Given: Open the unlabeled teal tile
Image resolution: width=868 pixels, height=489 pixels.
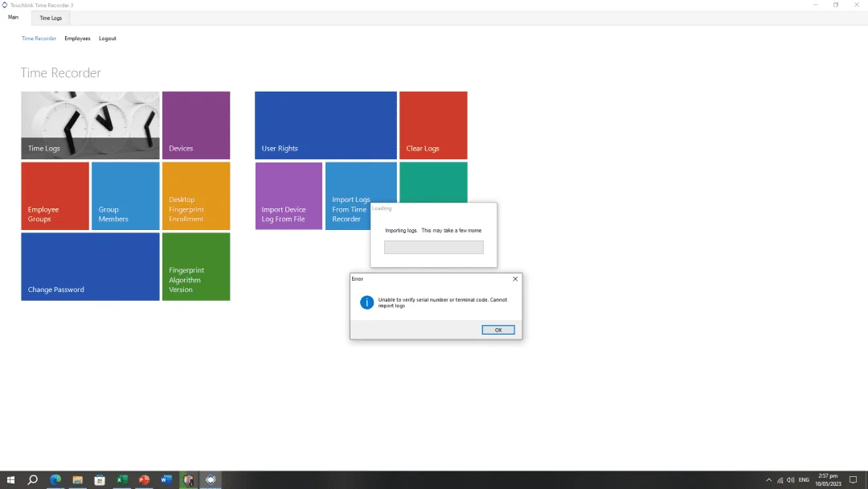Looking at the screenshot, I should [433, 183].
